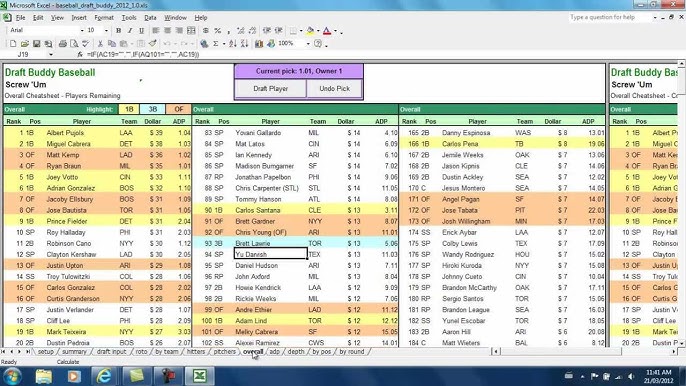The width and height of the screenshot is (686, 386).
Task: Open the Excel Help question-mark icon
Action: tap(318, 43)
